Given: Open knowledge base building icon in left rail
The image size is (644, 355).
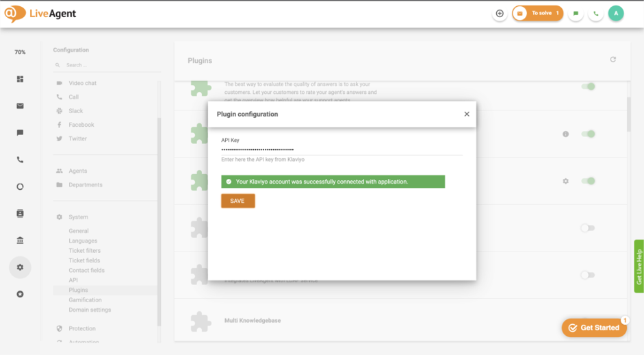Looking at the screenshot, I should click(x=20, y=241).
